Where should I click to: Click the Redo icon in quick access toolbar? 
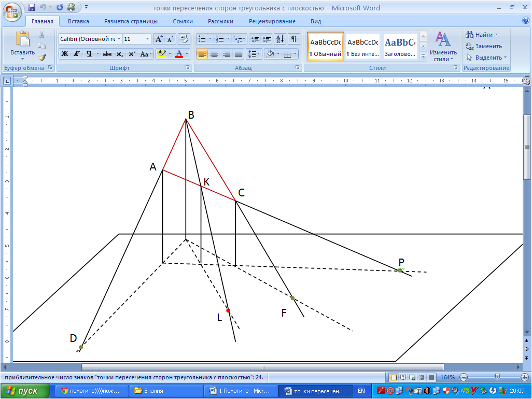point(60,7)
